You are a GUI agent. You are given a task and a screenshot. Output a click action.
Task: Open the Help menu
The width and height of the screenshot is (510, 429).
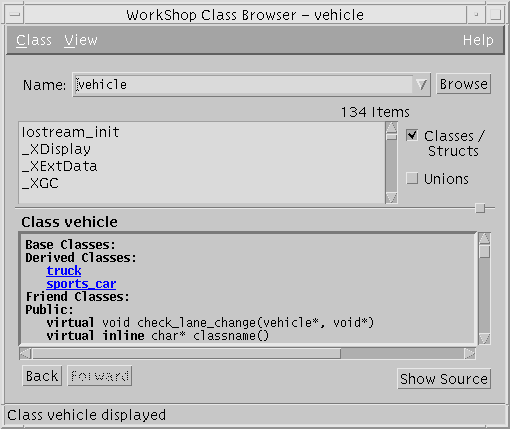(478, 40)
